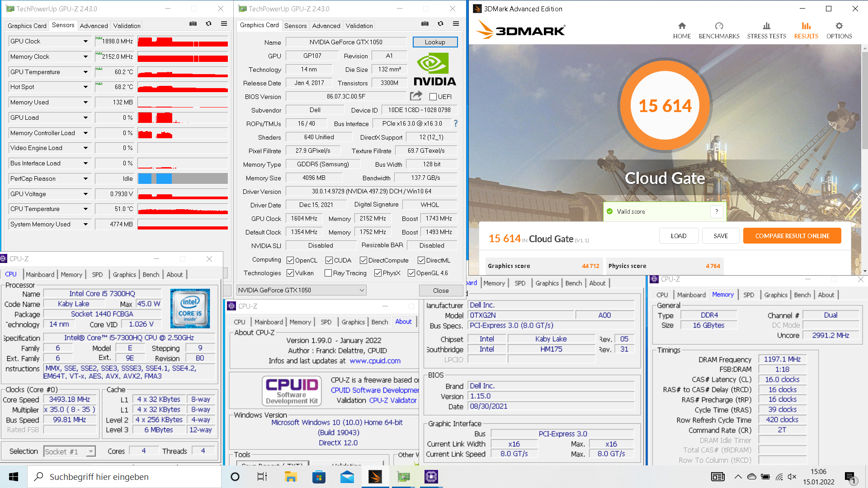
Task: Switch to Advanced tab in GPU-Z Sensors window
Action: 94,26
